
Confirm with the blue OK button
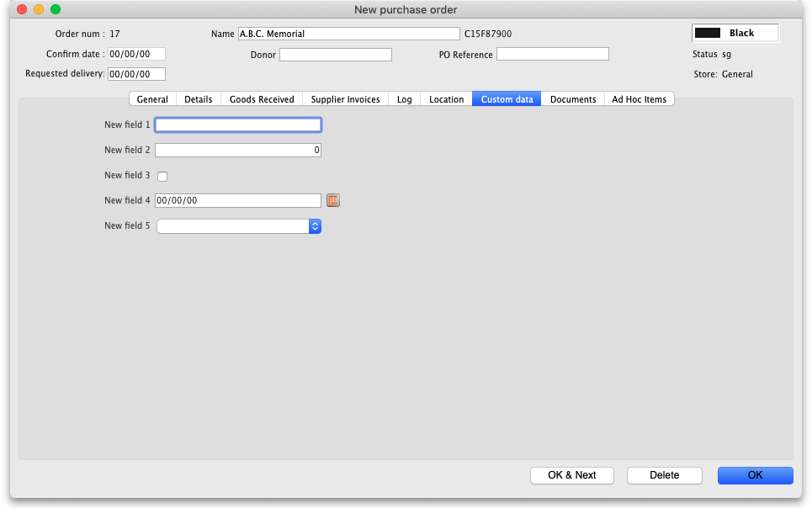point(755,475)
